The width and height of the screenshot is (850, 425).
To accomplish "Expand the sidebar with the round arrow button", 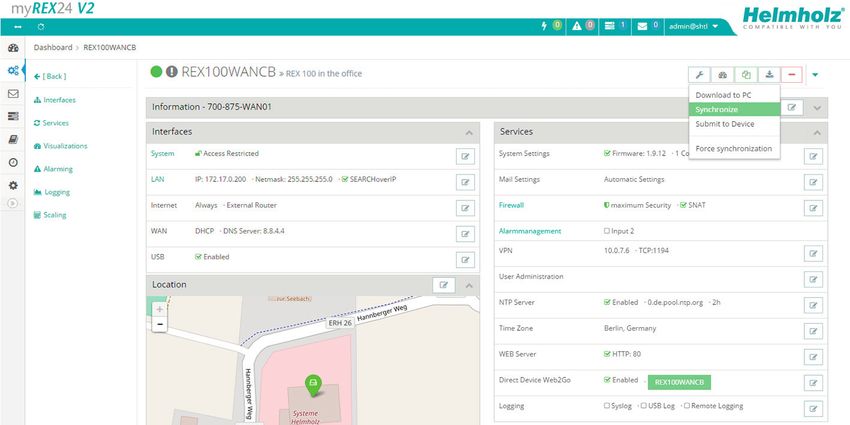I will tap(13, 203).
